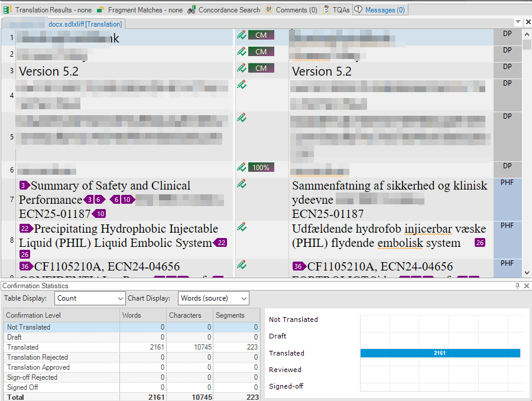Click tag 26 in the Danish target segment
This screenshot has width=532, height=401.
480,243
